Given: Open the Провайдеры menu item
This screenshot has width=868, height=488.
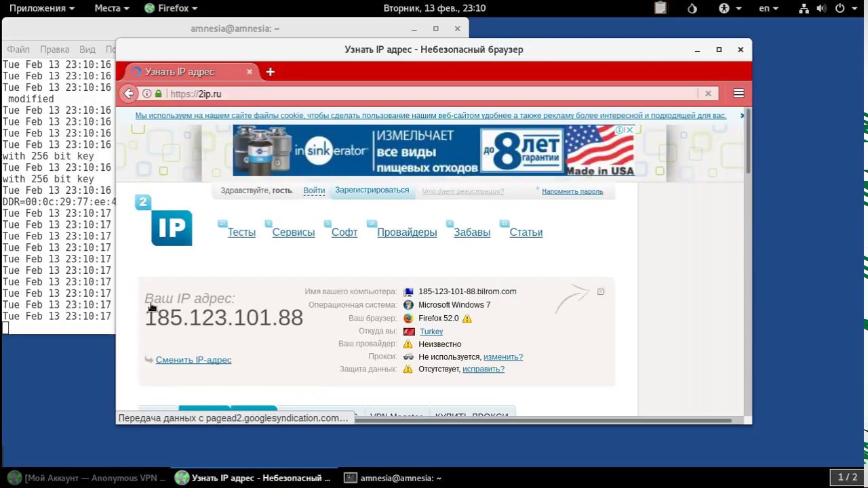Looking at the screenshot, I should click(x=407, y=232).
